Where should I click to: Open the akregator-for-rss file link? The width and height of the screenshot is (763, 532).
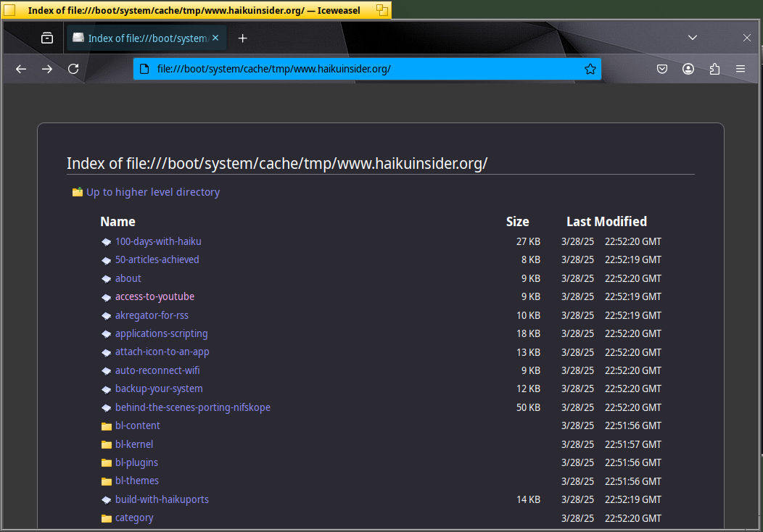tap(152, 315)
